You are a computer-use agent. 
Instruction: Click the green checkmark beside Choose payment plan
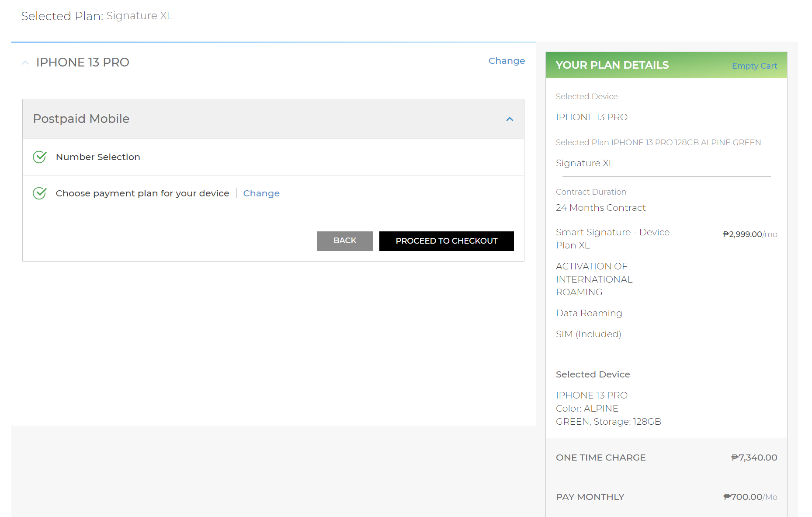(39, 193)
